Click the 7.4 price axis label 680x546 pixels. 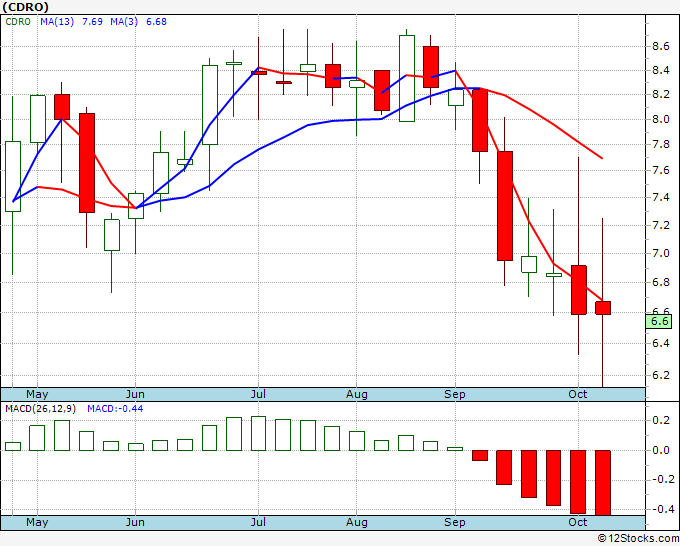tap(660, 197)
